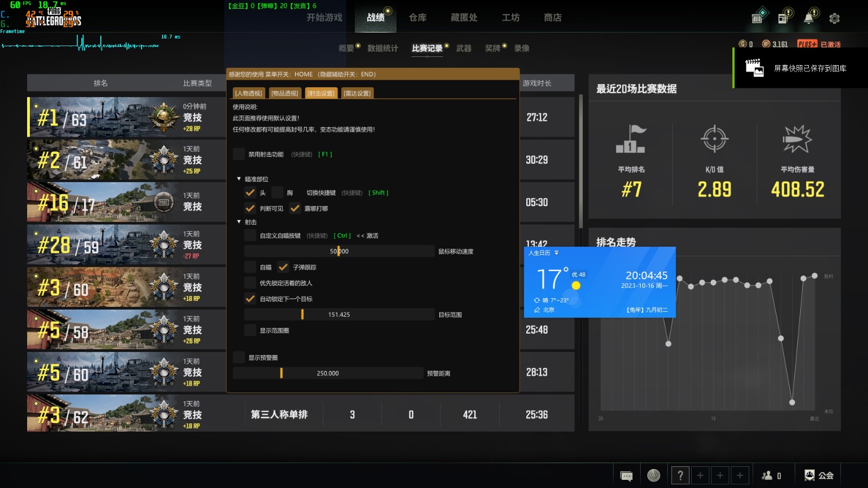Collapse the 射击 section

[x=239, y=222]
